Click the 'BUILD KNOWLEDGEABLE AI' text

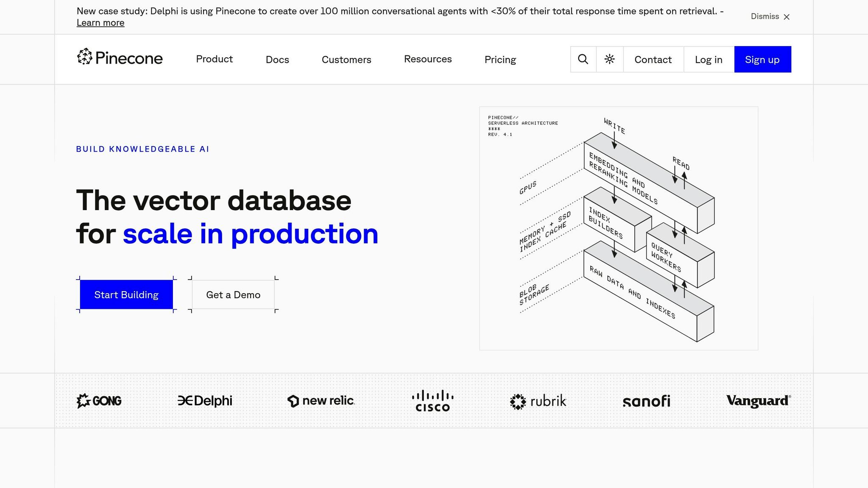point(142,149)
